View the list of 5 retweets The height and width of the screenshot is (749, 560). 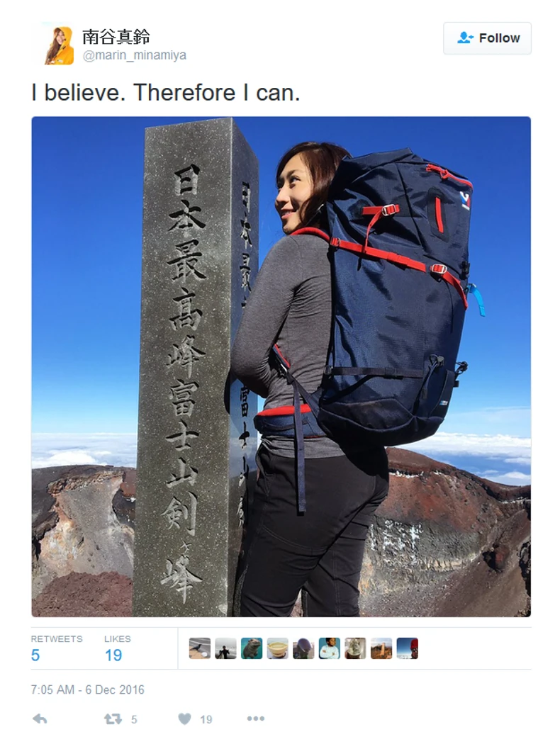pyautogui.click(x=57, y=648)
